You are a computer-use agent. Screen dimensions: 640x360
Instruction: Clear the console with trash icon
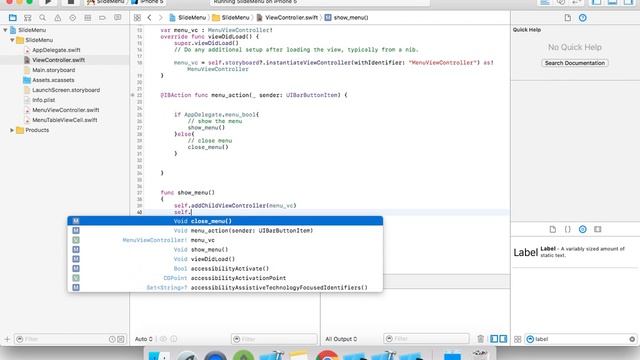pyautogui.click(x=480, y=339)
